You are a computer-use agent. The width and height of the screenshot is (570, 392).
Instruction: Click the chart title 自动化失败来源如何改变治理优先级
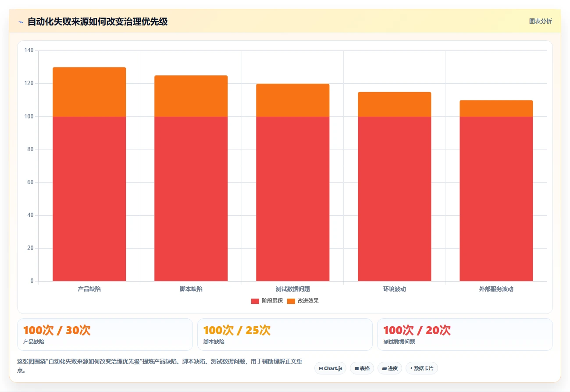click(x=97, y=21)
